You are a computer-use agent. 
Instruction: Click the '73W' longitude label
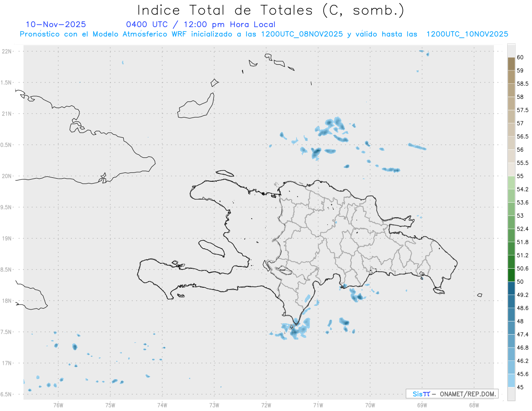214,405
